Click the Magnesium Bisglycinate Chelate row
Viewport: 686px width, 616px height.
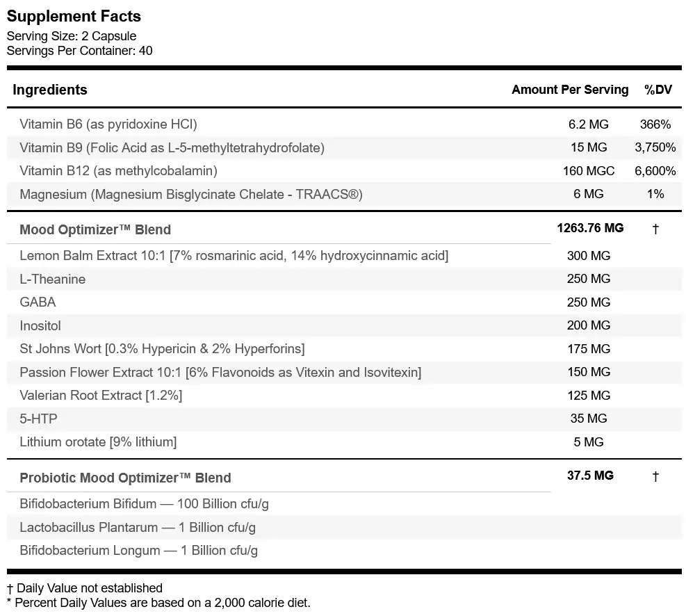click(x=344, y=194)
